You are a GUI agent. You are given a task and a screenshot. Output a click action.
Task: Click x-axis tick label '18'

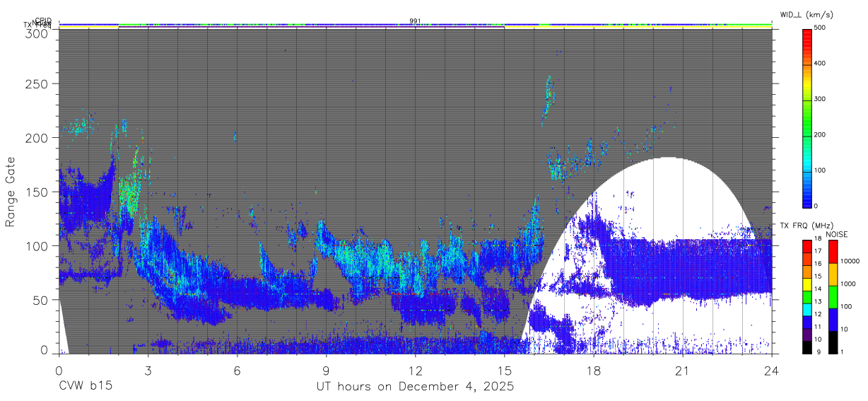click(x=593, y=370)
